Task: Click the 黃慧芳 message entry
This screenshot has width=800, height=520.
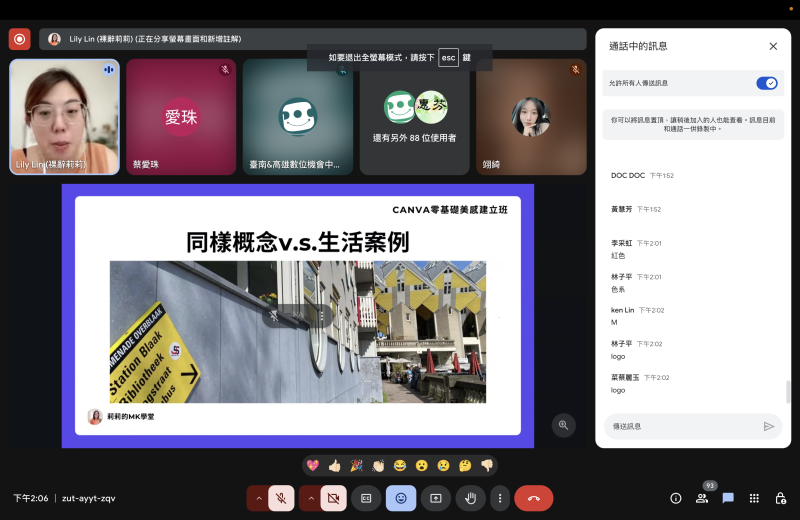Action: [636, 209]
